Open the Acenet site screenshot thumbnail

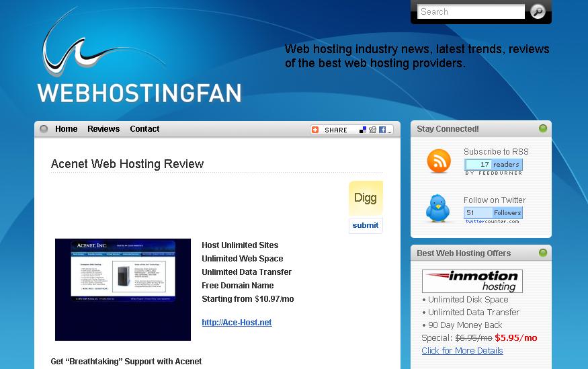[x=123, y=290]
